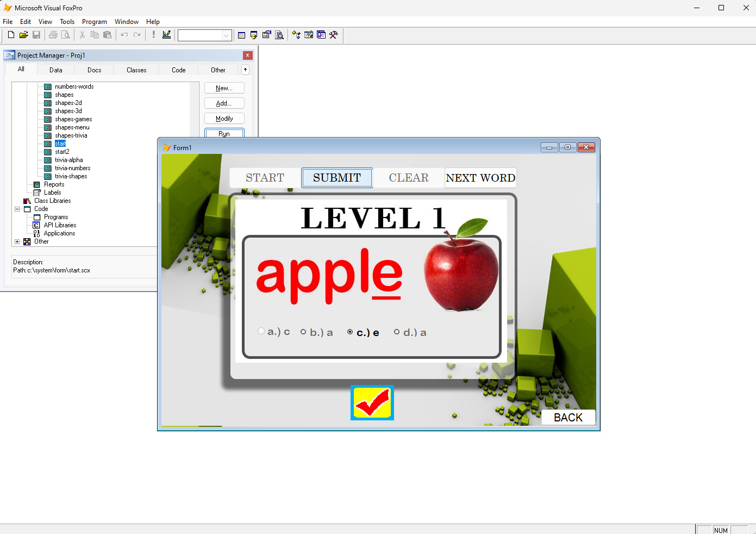Click the BACK button on the form

[x=568, y=417]
